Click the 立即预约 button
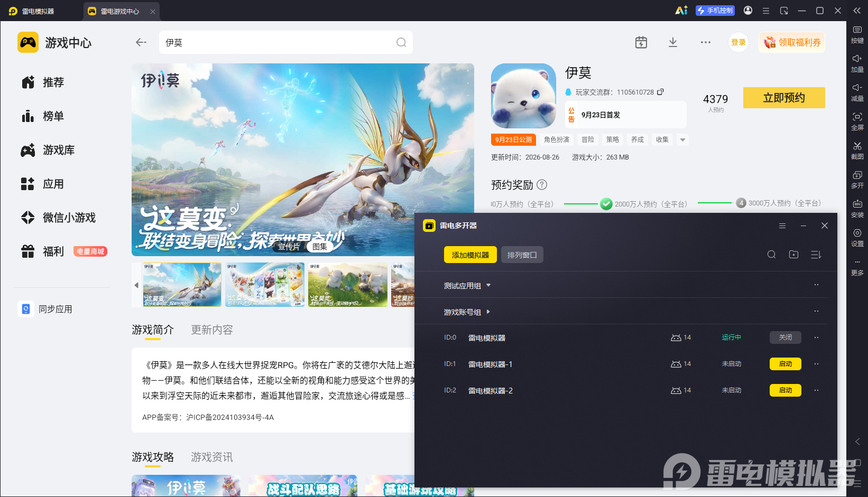The width and height of the screenshot is (868, 497). 784,98
